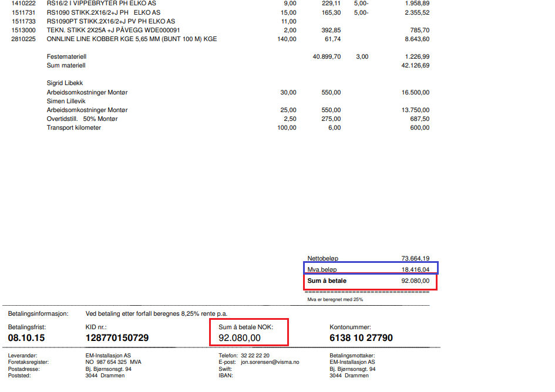Select the Mva.beløp label
The height and width of the screenshot is (392, 555).
322,269
